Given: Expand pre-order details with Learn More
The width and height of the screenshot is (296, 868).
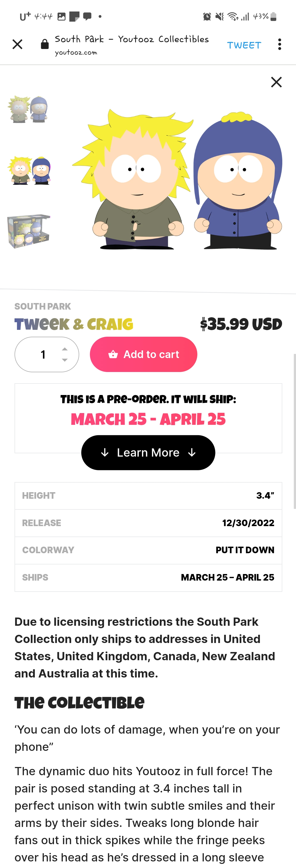Looking at the screenshot, I should point(148,452).
